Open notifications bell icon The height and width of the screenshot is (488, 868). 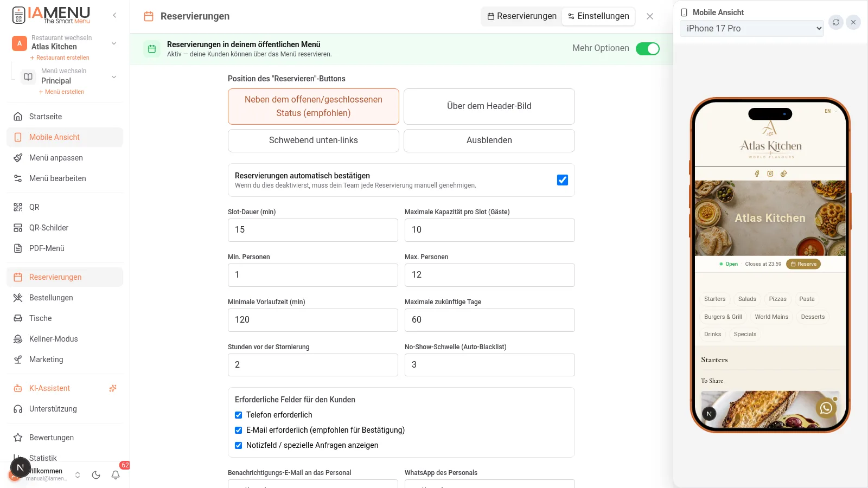pos(116,475)
